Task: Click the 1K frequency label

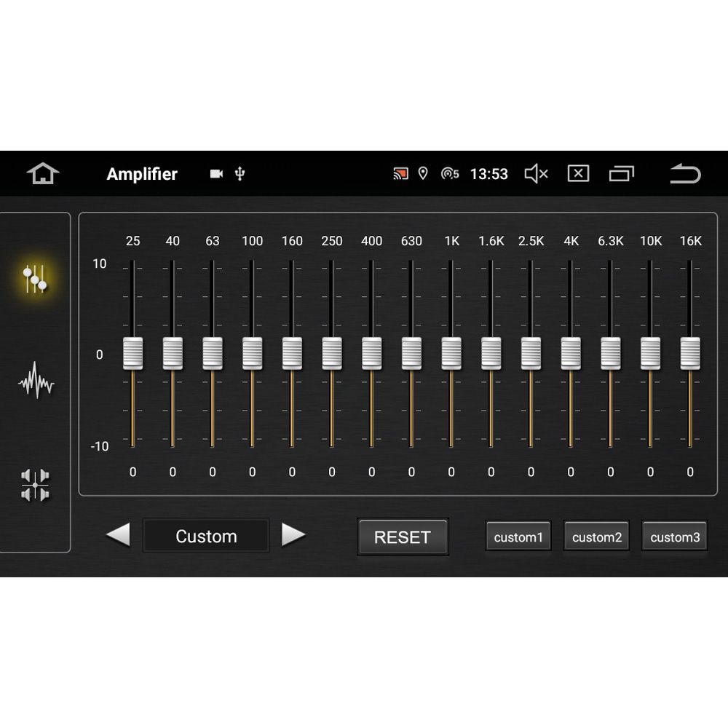Action: point(452,241)
